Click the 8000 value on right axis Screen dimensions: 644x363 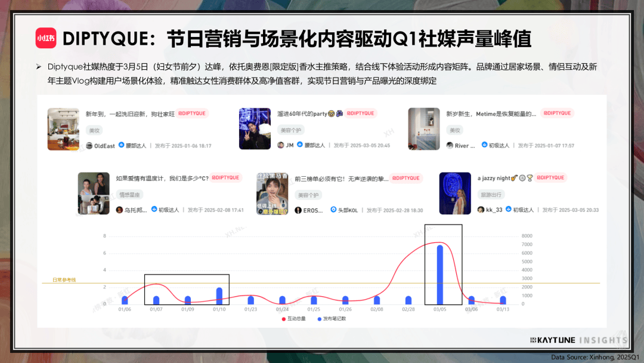point(527,236)
